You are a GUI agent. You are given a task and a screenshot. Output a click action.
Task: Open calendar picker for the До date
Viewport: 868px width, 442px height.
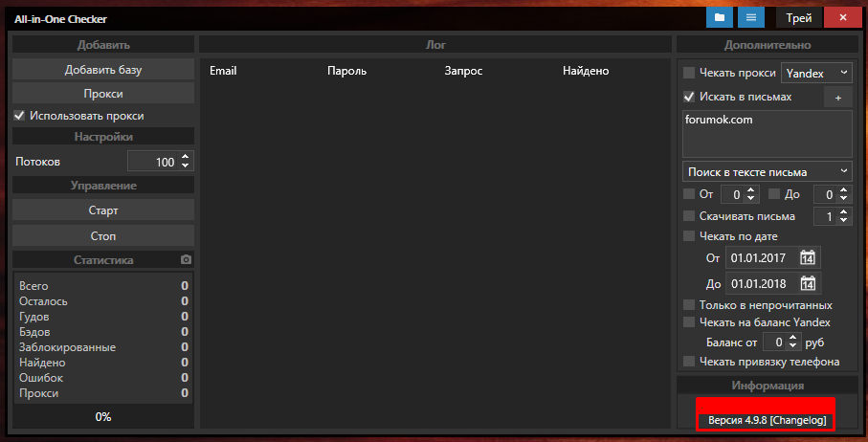pyautogui.click(x=808, y=283)
